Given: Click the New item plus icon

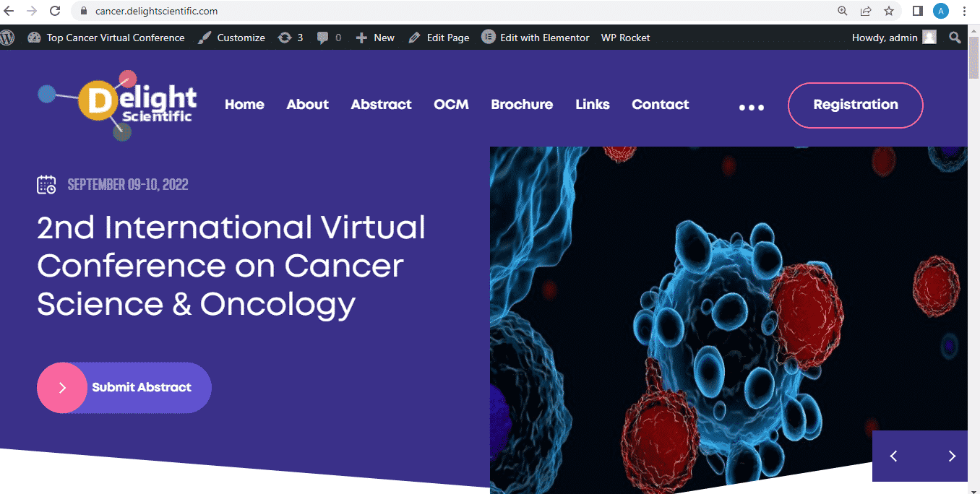Looking at the screenshot, I should coord(361,37).
